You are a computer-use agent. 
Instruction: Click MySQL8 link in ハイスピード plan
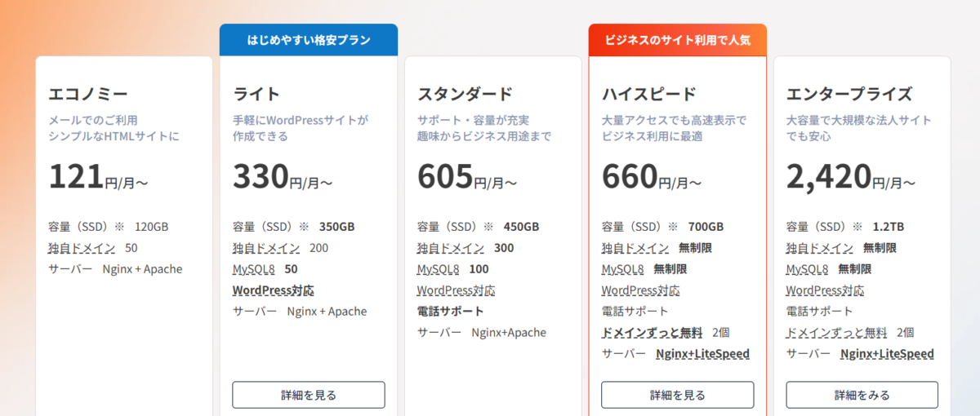(623, 269)
